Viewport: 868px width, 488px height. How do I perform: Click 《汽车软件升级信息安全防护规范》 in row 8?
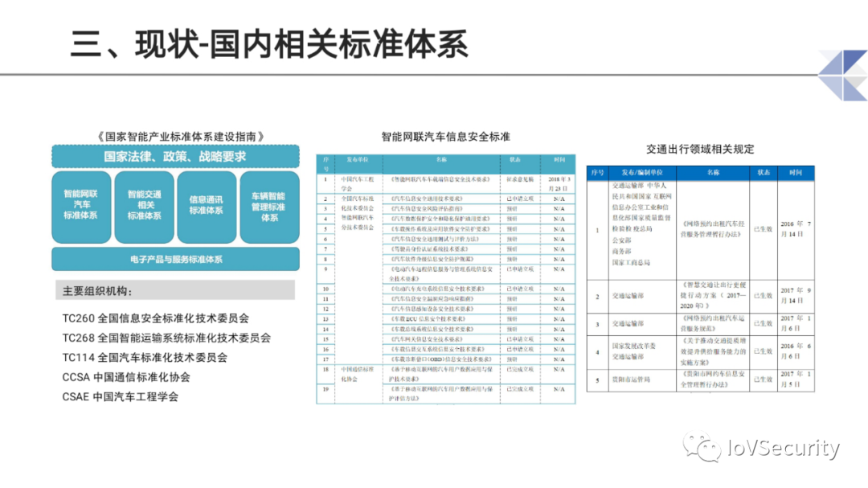pos(432,259)
